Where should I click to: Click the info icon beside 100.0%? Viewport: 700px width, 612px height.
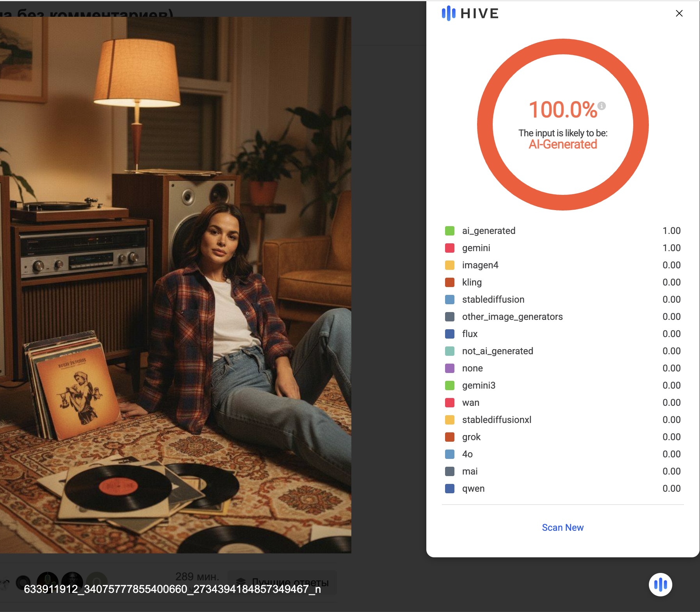pyautogui.click(x=602, y=105)
